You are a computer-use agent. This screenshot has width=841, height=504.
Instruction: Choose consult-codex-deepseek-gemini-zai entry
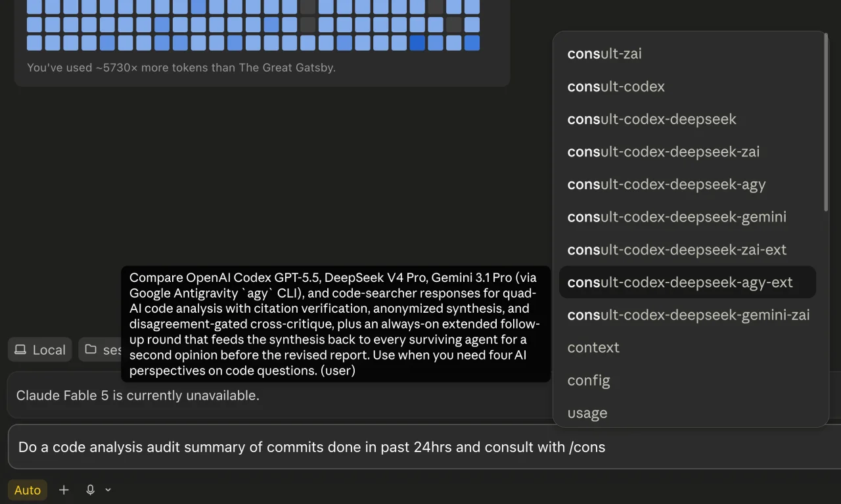[687, 315]
